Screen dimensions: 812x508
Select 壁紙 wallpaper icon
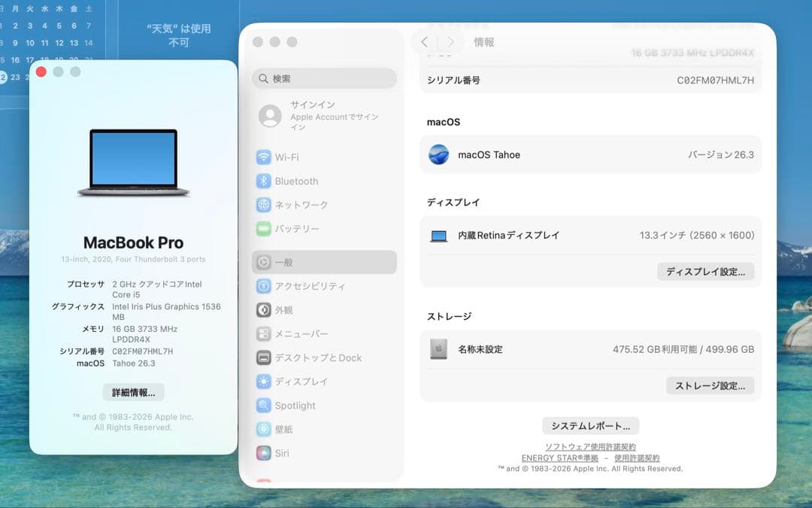(x=264, y=429)
